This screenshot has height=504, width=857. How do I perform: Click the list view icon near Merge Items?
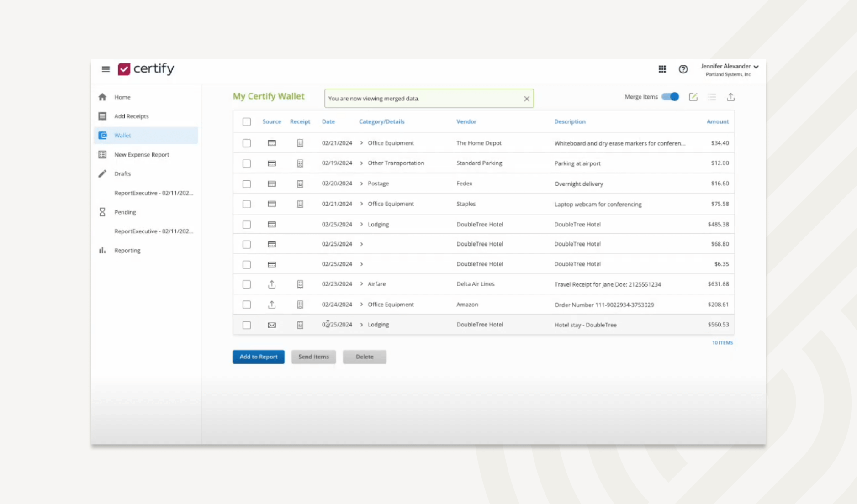coord(712,97)
